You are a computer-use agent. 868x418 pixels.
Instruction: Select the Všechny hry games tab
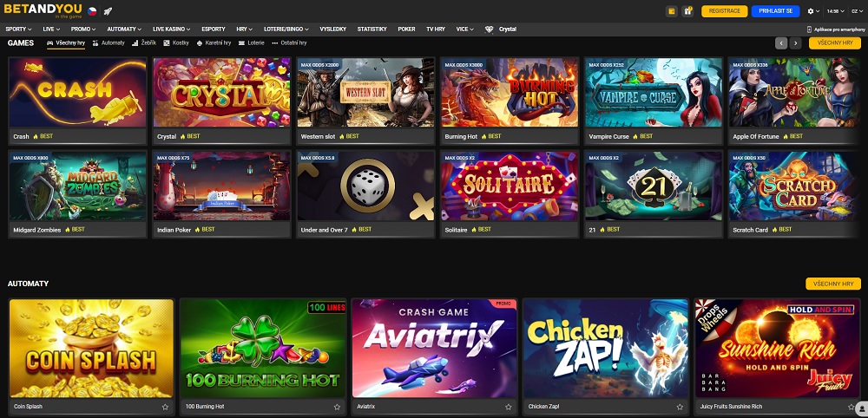(65, 42)
